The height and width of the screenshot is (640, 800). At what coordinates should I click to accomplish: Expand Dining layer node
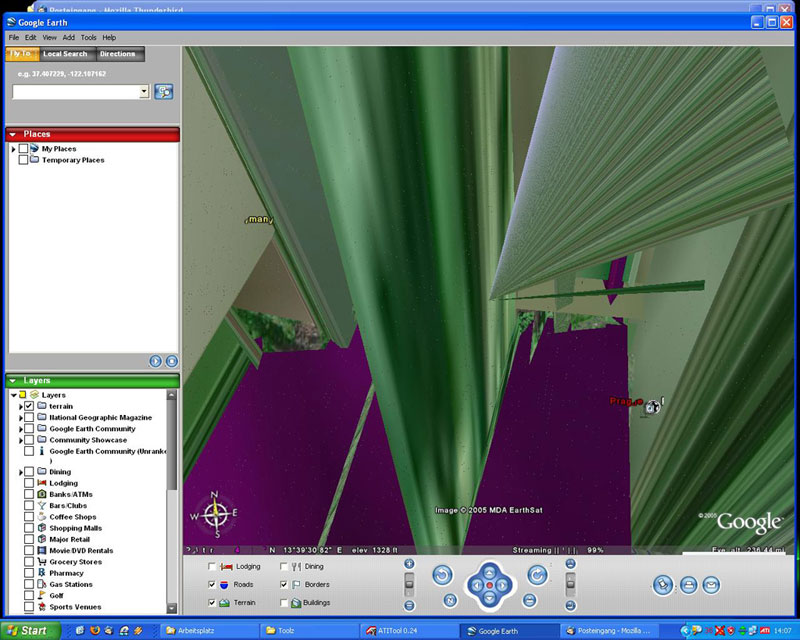21,473
